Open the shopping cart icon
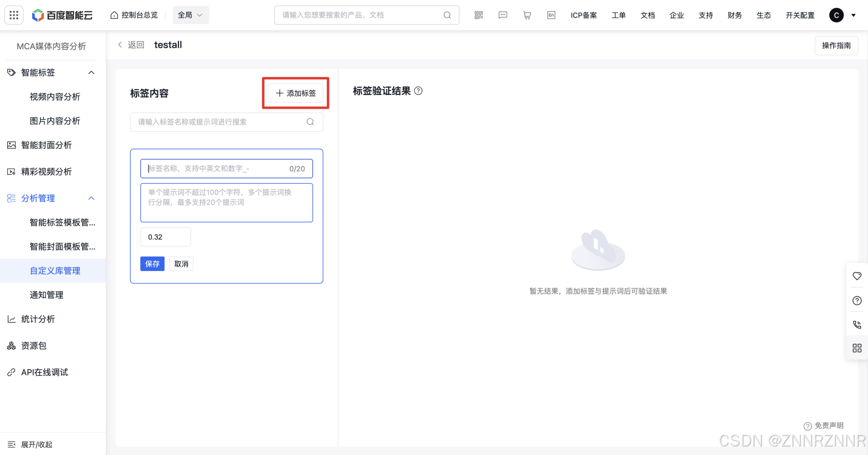 click(527, 15)
